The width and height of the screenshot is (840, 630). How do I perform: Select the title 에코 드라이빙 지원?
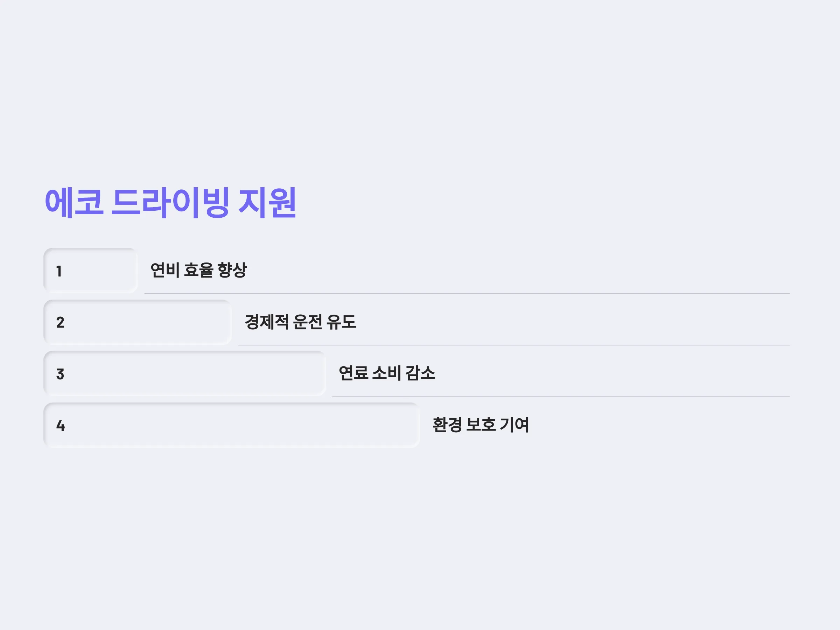(x=170, y=202)
